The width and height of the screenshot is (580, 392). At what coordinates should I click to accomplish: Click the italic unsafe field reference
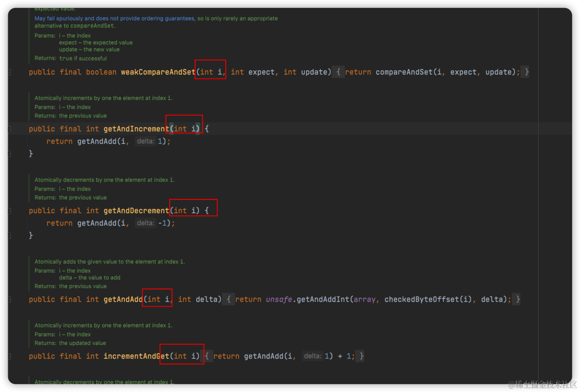pos(279,299)
